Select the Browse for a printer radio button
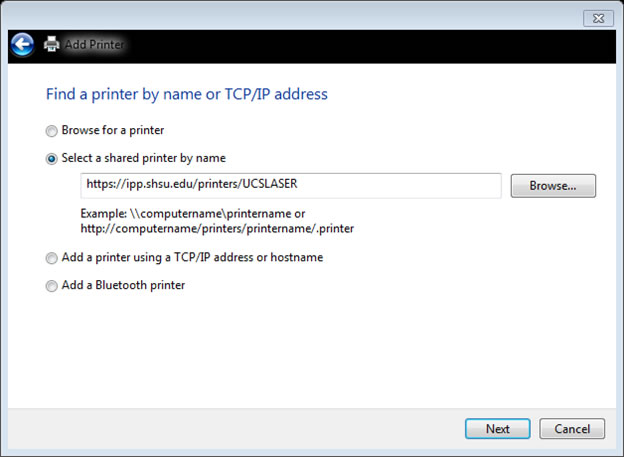The image size is (624, 457). (51, 131)
